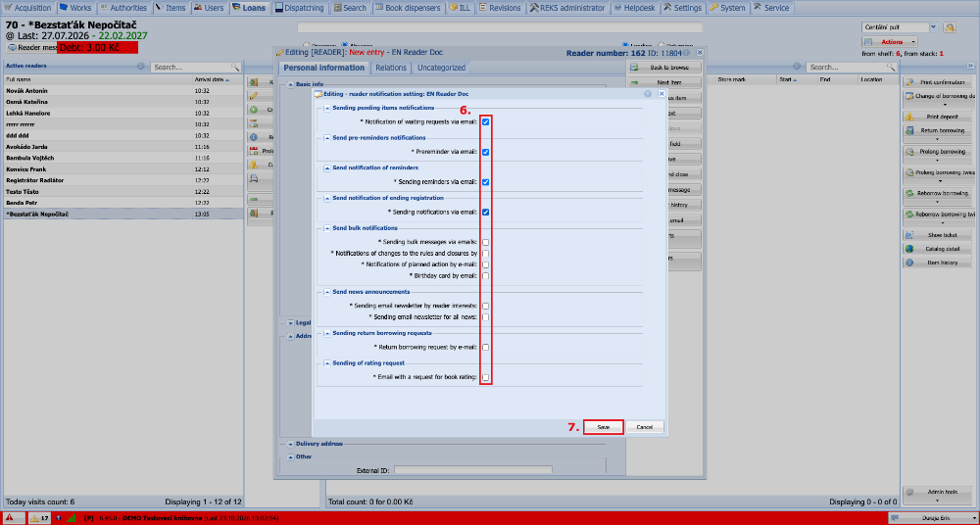Click the External ID input field
The height and width of the screenshot is (525, 980).
(473, 470)
